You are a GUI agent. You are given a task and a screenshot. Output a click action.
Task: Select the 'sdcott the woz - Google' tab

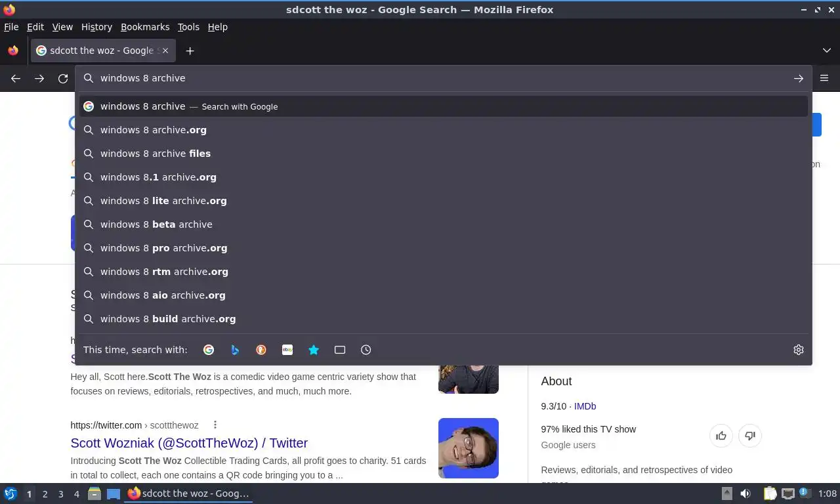pos(102,51)
